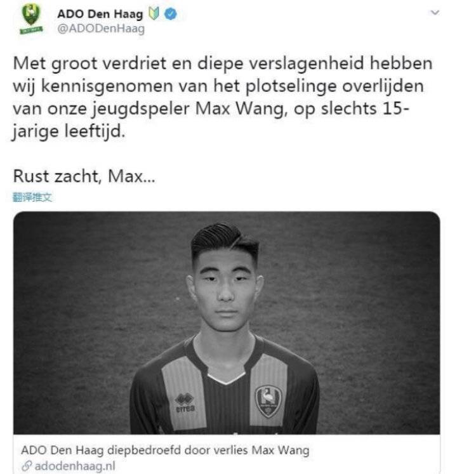Click the club crest on the jersey
The width and height of the screenshot is (476, 474).
pyautogui.click(x=268, y=402)
